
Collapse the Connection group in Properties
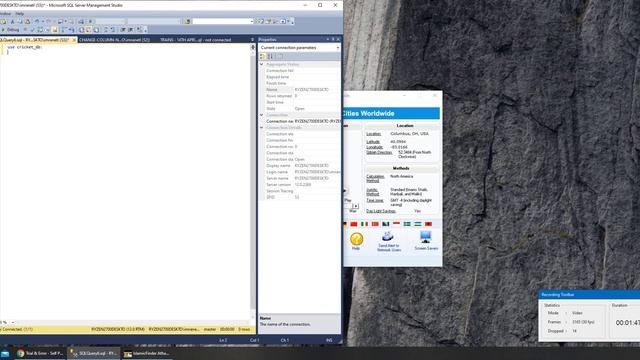[x=262, y=115]
